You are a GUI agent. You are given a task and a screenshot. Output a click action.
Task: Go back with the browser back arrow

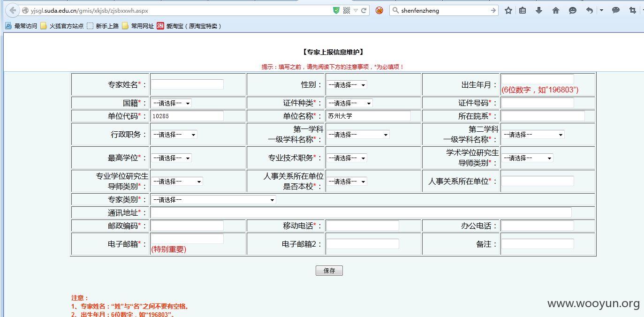tap(13, 10)
